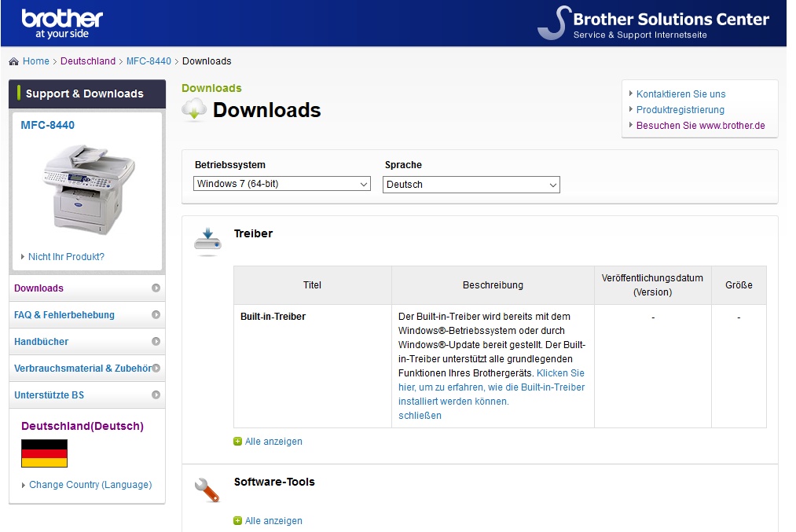The width and height of the screenshot is (796, 532).
Task: Go to Deutschland breadcrumb link
Action: click(x=88, y=61)
